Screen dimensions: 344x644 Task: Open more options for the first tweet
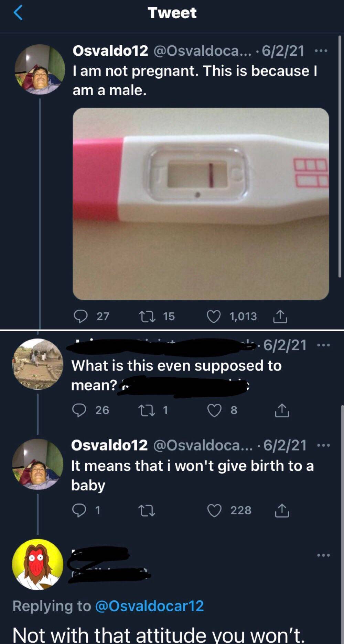[x=321, y=51]
